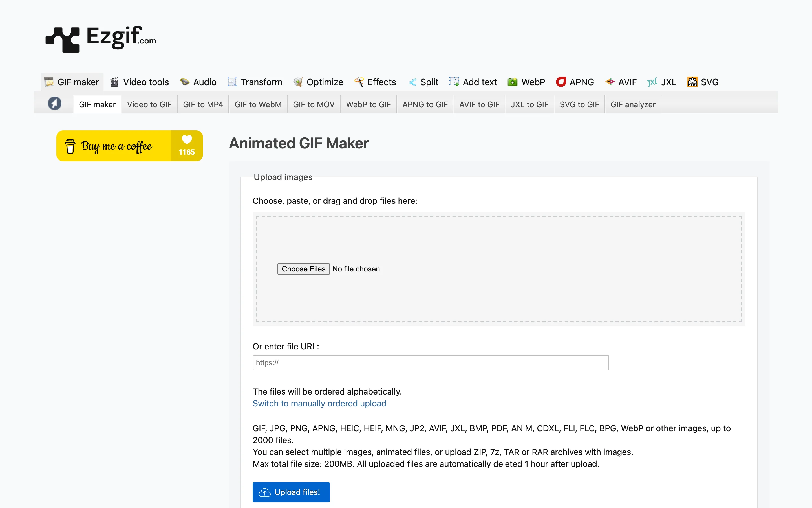Image resolution: width=812 pixels, height=508 pixels.
Task: Switch to the Video to GIF tab
Action: coord(149,104)
